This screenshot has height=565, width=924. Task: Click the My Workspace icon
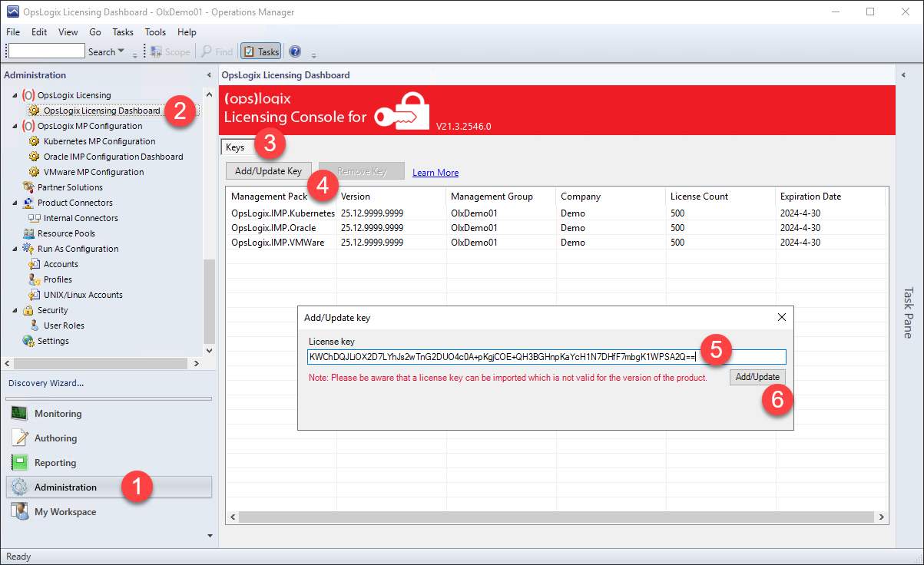point(20,512)
